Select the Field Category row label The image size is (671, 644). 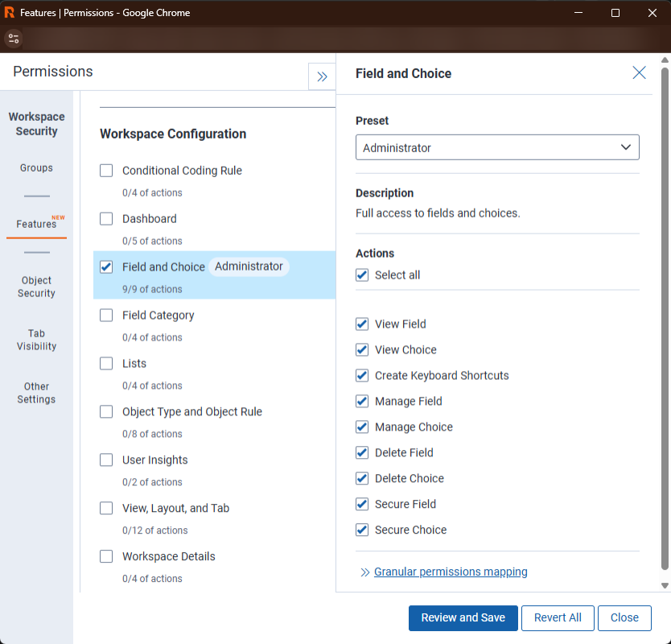(158, 316)
